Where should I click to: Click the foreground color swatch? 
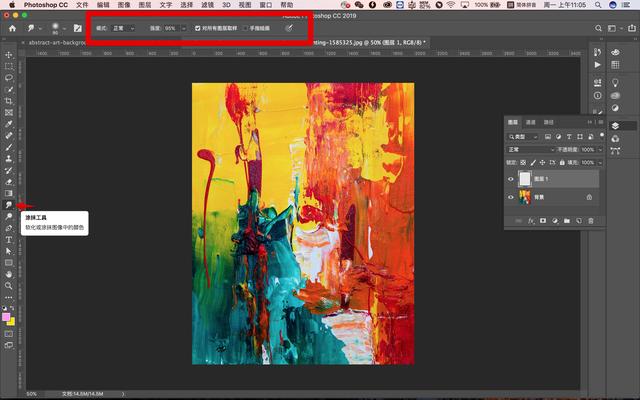point(7,317)
